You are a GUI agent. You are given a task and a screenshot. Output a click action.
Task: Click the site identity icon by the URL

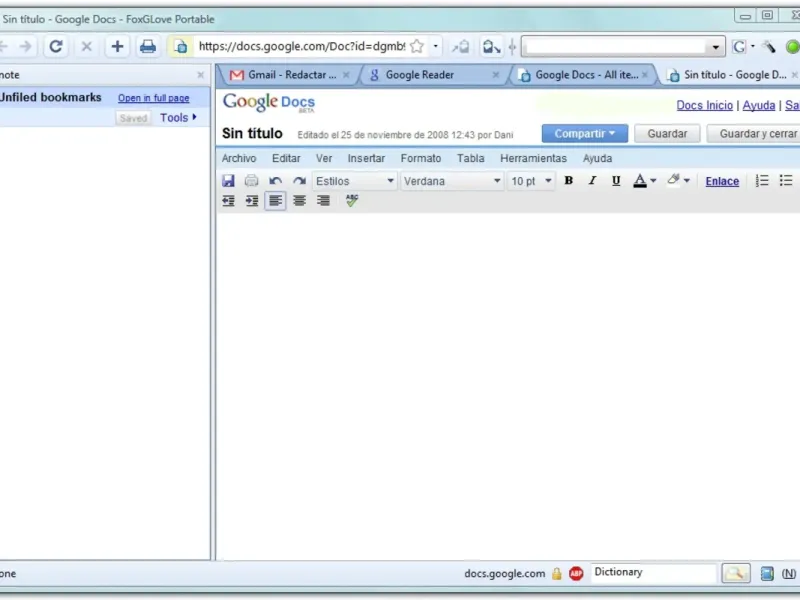click(181, 46)
